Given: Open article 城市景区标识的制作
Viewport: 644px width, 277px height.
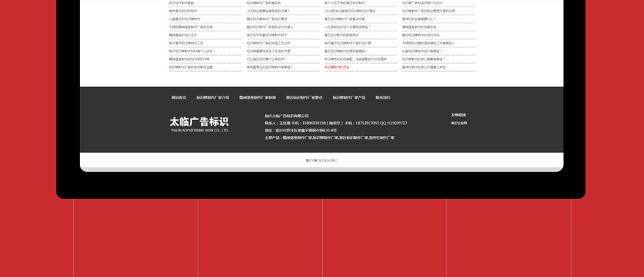Looking at the screenshot, I should [x=183, y=11].
